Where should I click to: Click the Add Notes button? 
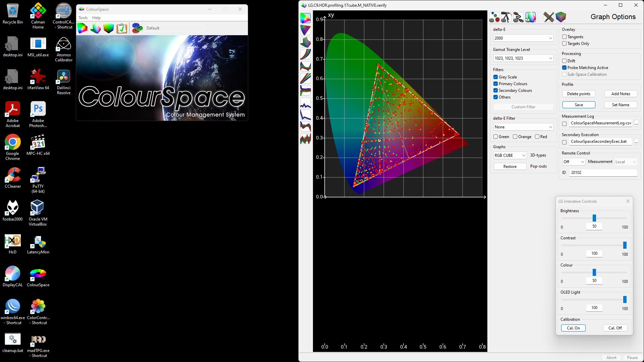[621, 94]
